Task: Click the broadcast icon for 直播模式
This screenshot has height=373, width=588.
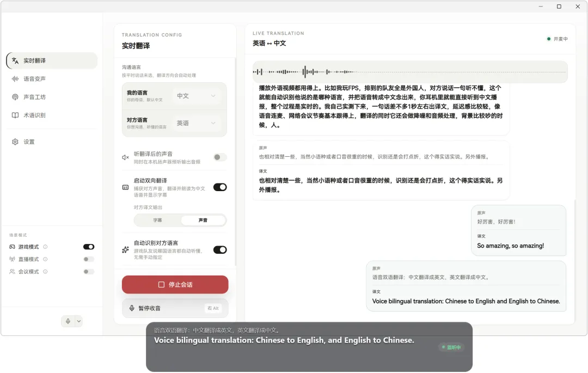Action: tap(13, 259)
